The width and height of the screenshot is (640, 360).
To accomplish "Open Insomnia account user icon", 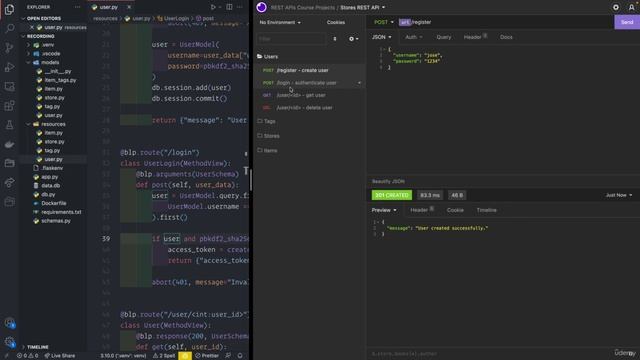I will pyautogui.click(x=631, y=7).
